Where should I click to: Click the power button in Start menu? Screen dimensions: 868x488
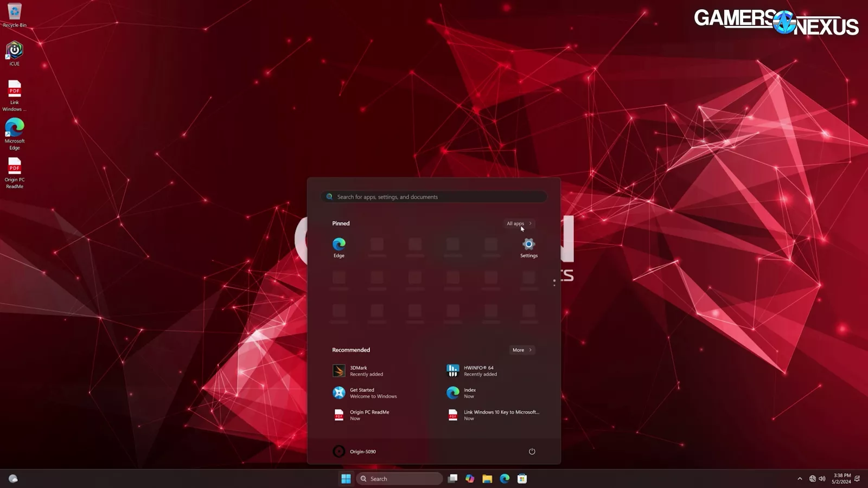click(x=532, y=451)
